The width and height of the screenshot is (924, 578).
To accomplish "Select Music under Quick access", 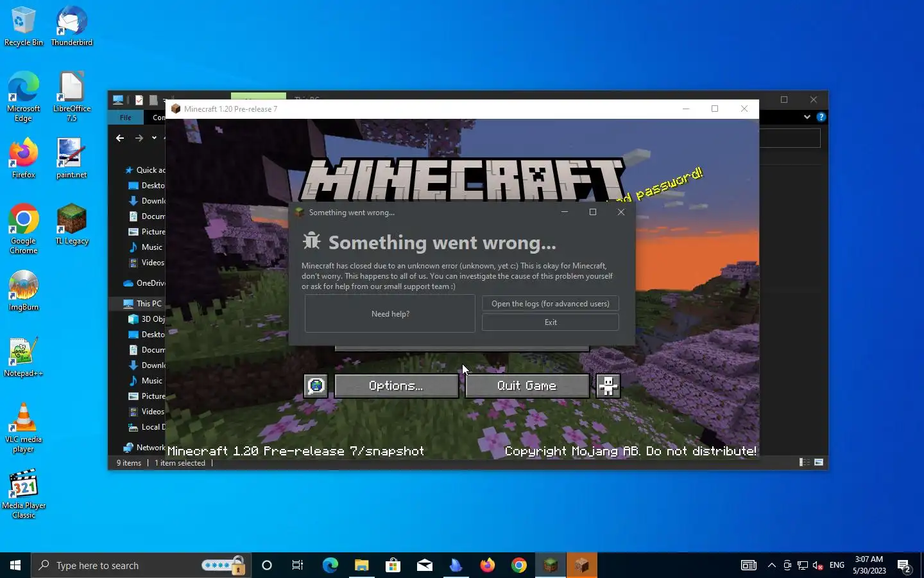I will pos(146,247).
